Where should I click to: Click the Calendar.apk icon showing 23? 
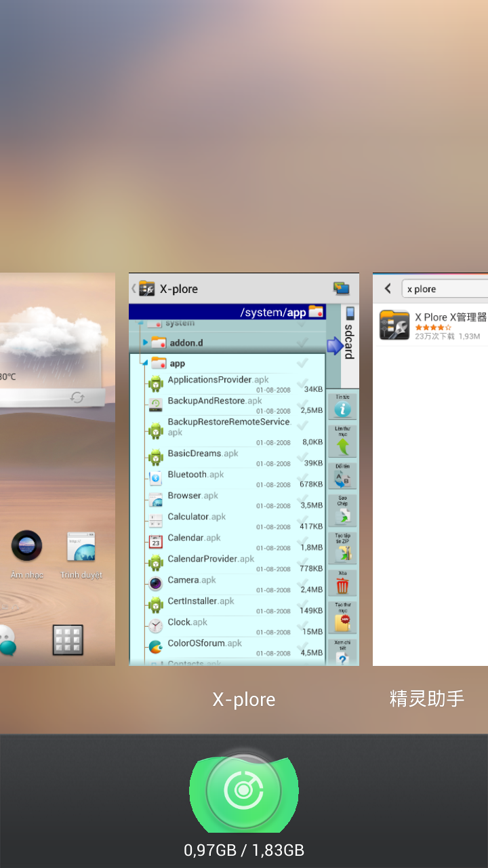156,542
